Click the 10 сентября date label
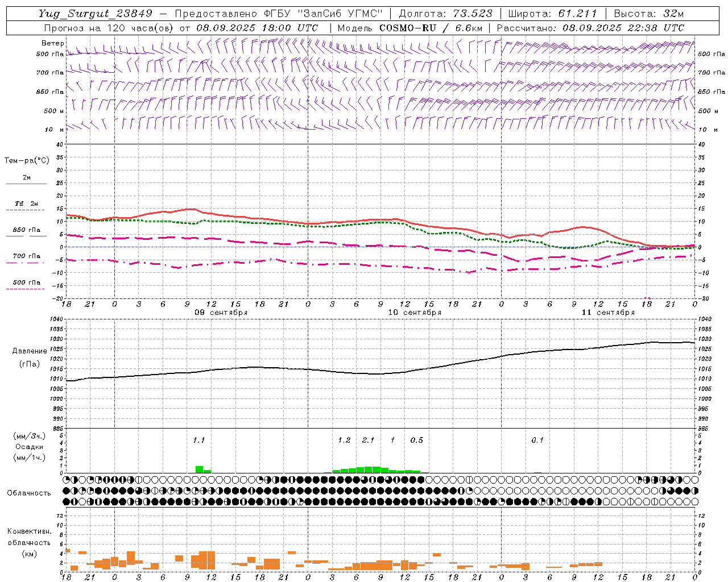 (x=415, y=313)
